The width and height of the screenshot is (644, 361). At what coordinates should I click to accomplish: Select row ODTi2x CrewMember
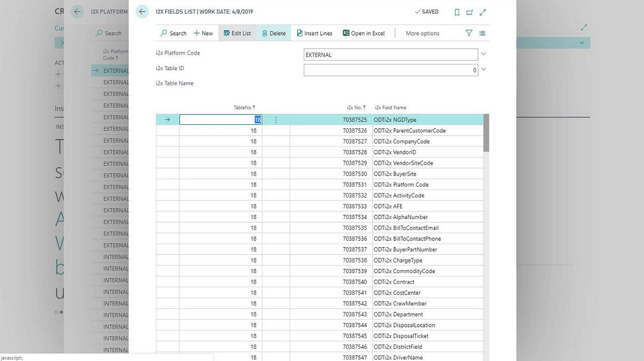pyautogui.click(x=319, y=303)
